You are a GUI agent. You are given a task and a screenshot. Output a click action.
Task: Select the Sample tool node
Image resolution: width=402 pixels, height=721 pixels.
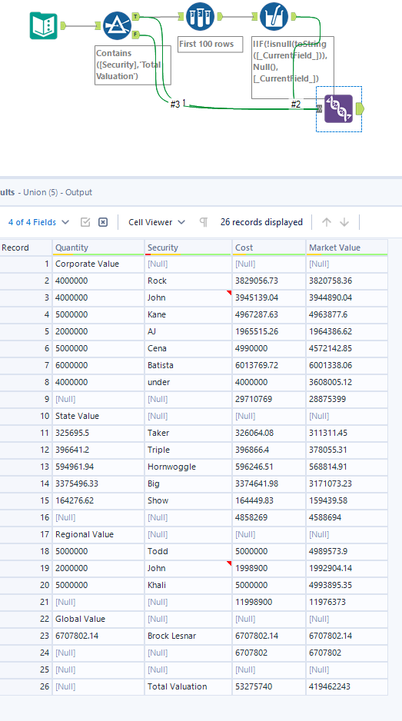200,17
